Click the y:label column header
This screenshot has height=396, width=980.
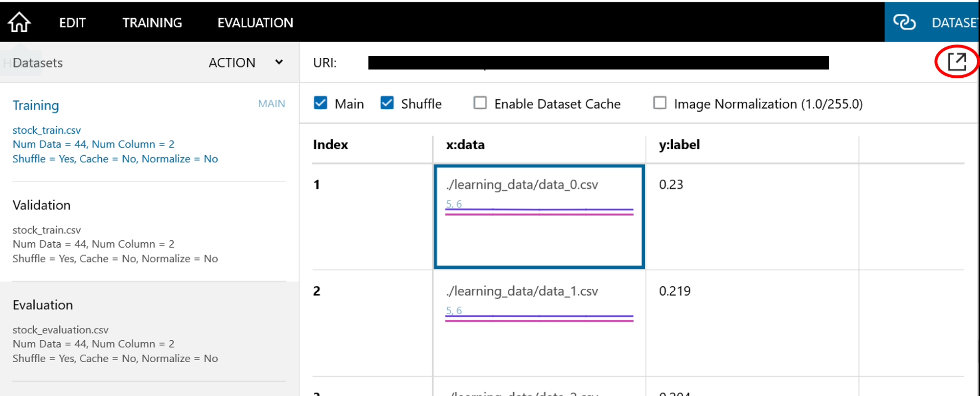[679, 145]
